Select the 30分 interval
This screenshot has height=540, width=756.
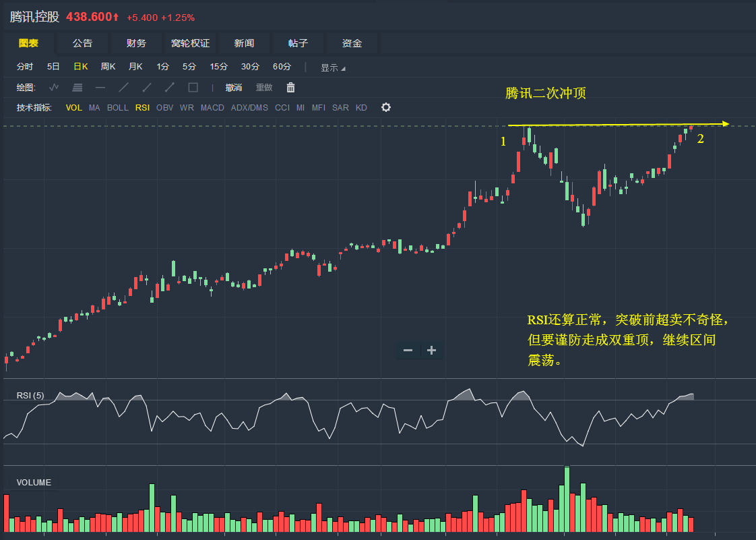pyautogui.click(x=250, y=67)
